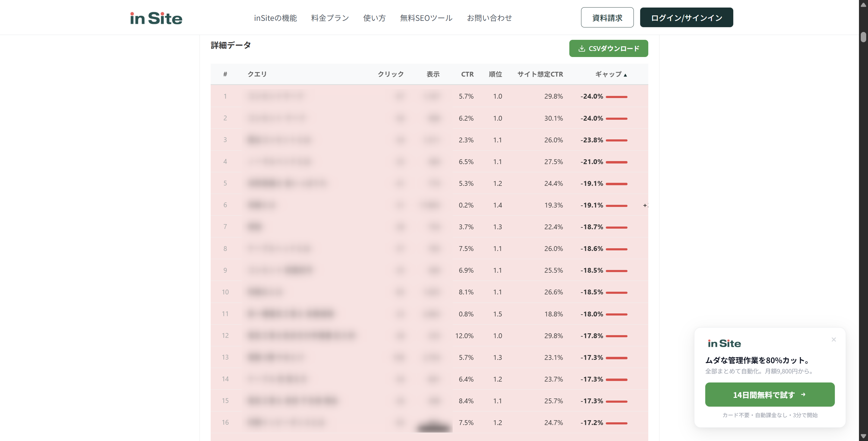Click the ログイン/サインイン button
The height and width of the screenshot is (441, 868).
(686, 17)
